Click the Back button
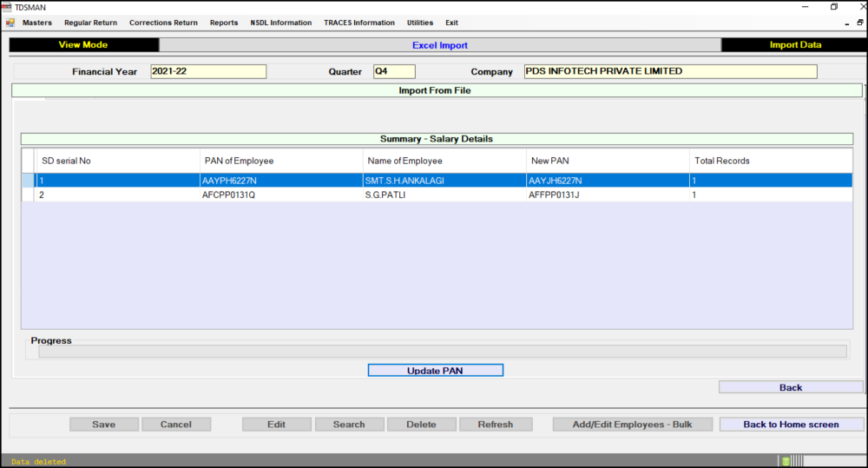Viewport: 868px width, 468px height. coord(791,387)
